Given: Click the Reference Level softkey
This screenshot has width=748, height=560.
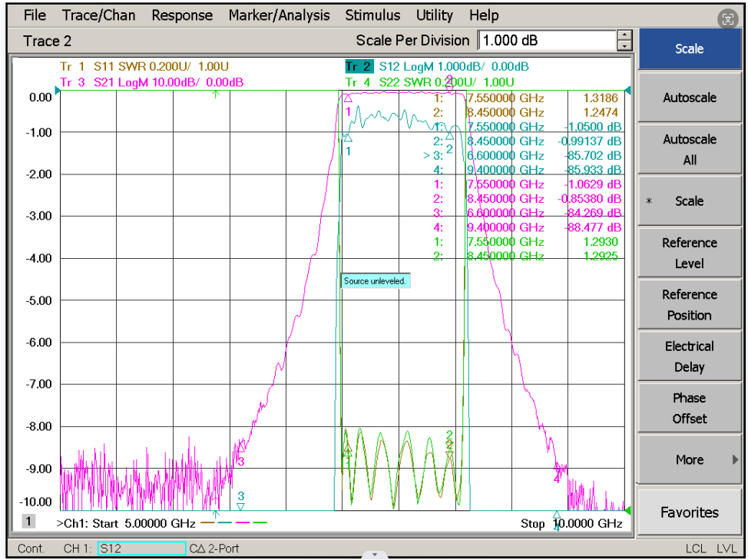Looking at the screenshot, I should point(690,253).
